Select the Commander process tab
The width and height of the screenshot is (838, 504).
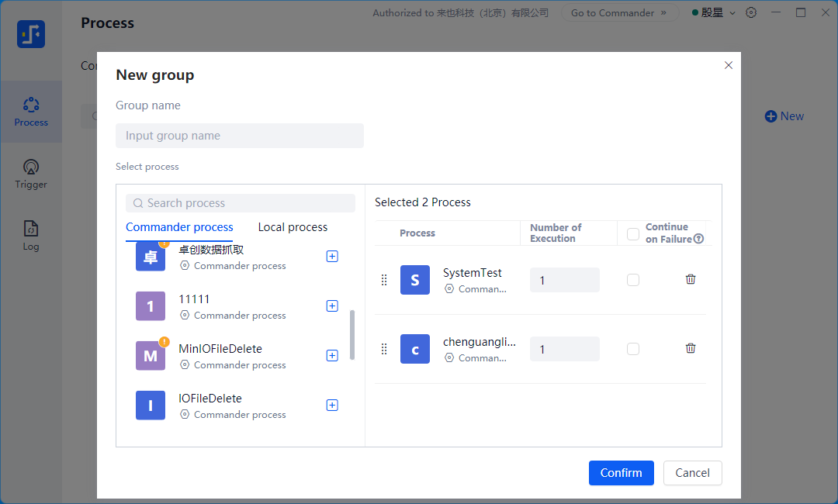[x=179, y=227]
